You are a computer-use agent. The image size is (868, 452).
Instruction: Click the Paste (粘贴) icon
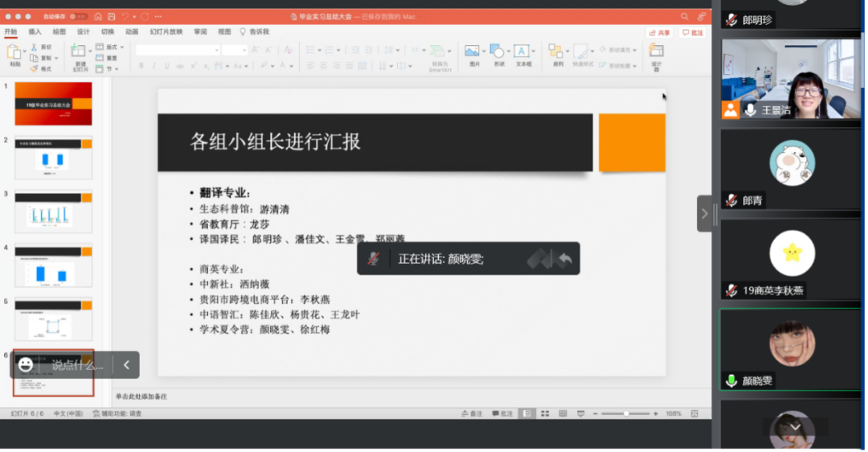point(14,53)
